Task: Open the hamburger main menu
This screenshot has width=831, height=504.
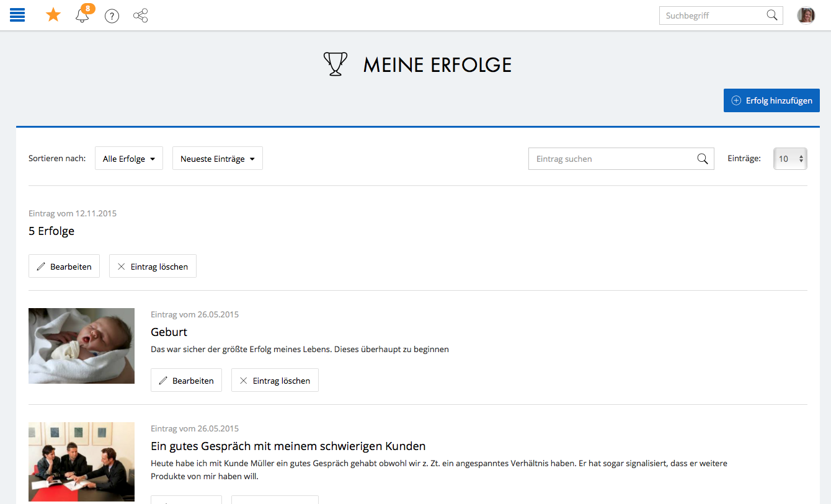Action: click(x=17, y=15)
